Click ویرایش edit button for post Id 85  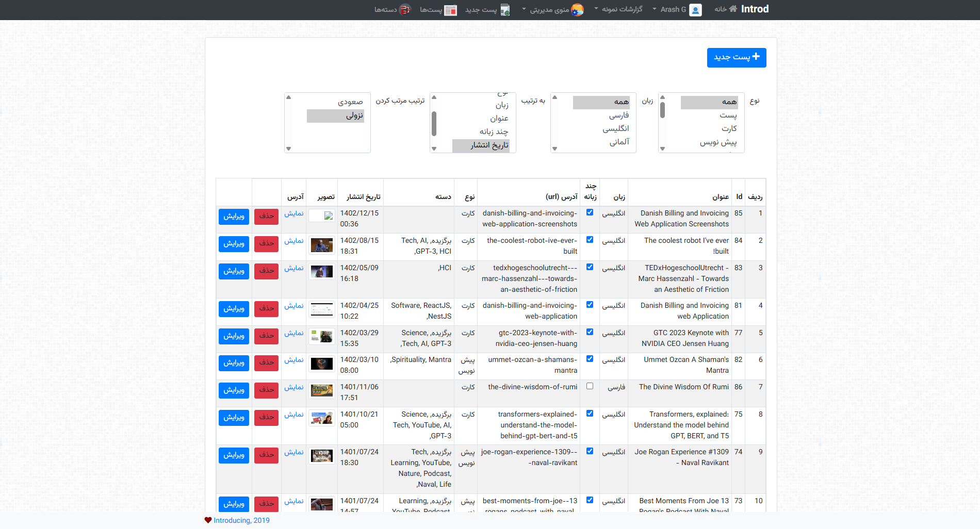coord(234,217)
